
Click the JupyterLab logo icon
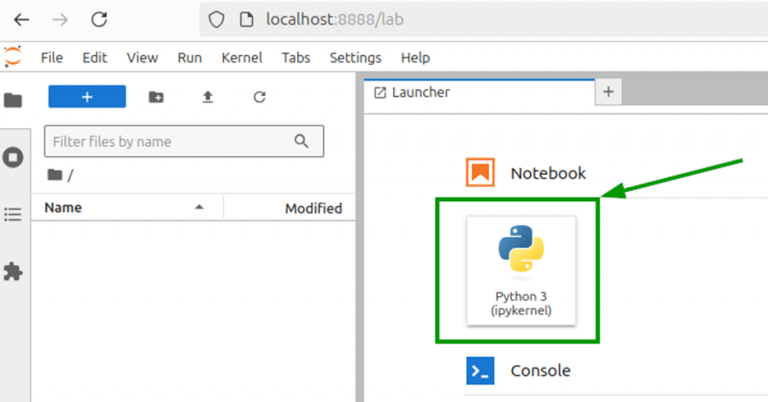click(x=12, y=57)
